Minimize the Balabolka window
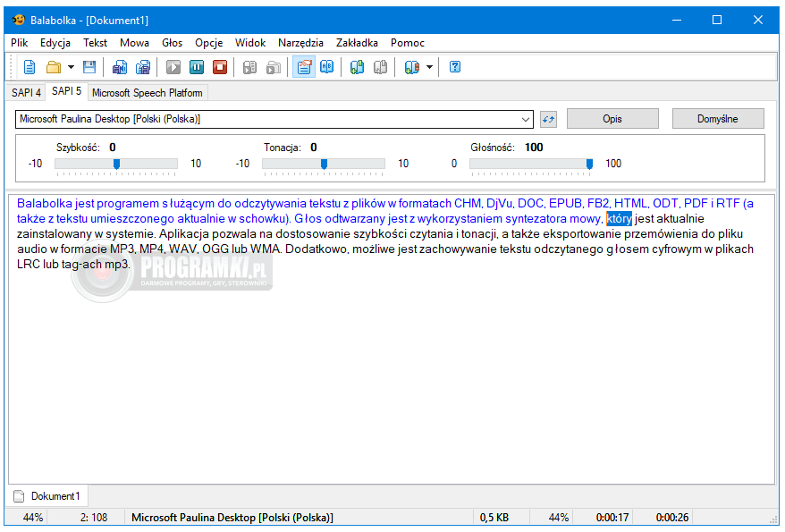Viewport: 785px width, 532px height. [676, 20]
